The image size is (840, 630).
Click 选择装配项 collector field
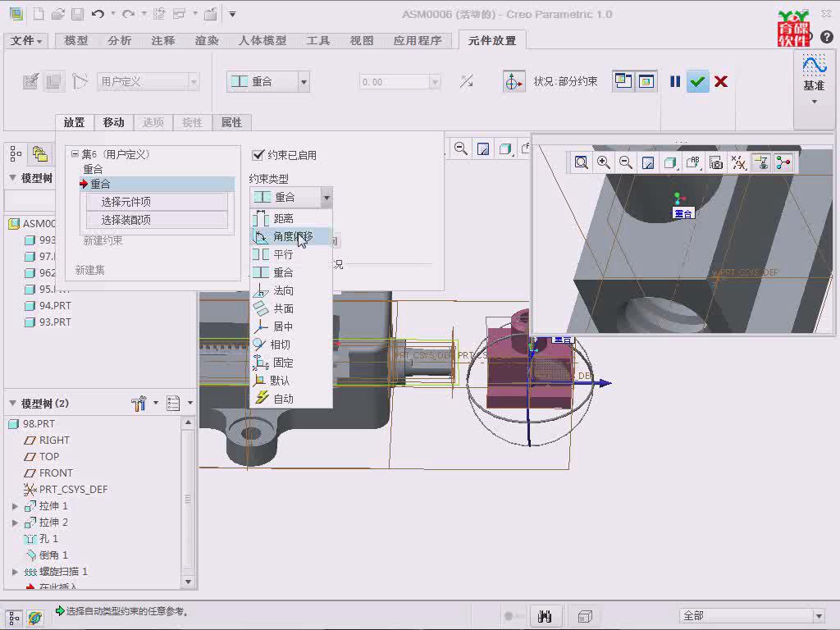click(157, 220)
